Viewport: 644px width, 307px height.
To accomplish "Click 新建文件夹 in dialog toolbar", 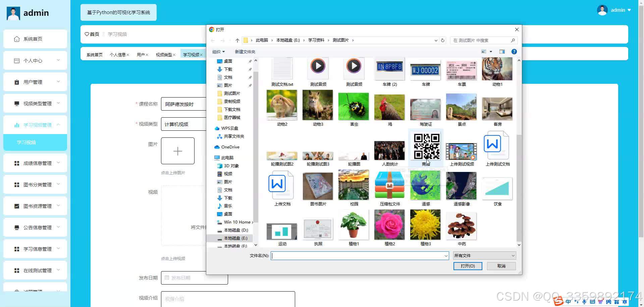I will point(245,52).
